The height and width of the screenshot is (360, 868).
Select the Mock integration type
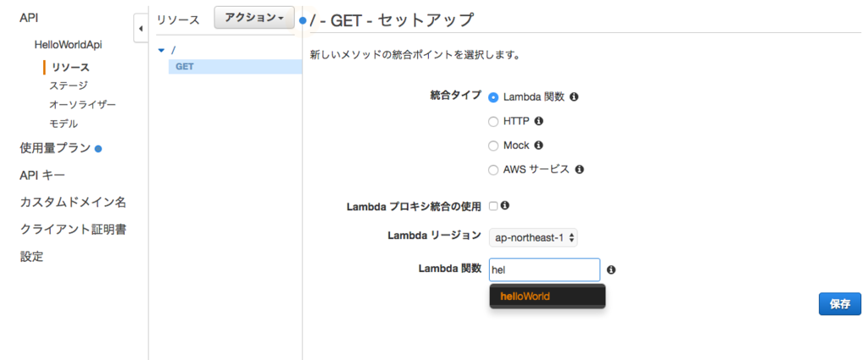click(x=493, y=146)
